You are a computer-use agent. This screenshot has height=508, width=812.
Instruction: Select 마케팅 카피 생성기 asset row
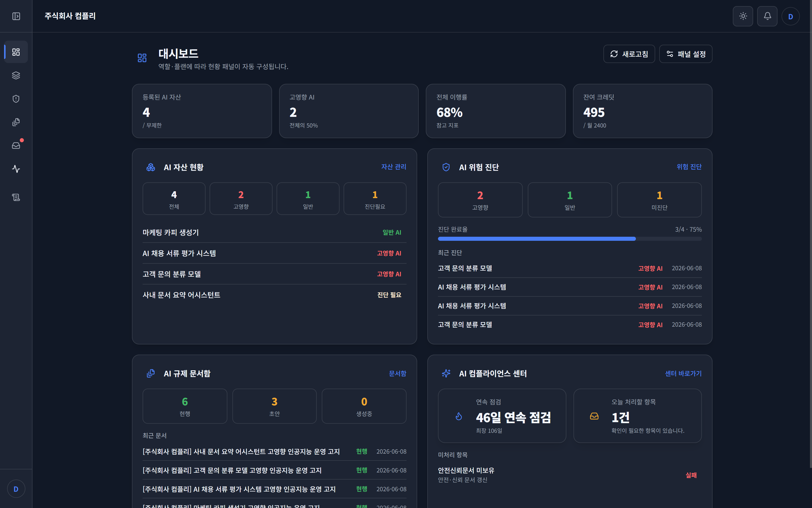click(275, 232)
